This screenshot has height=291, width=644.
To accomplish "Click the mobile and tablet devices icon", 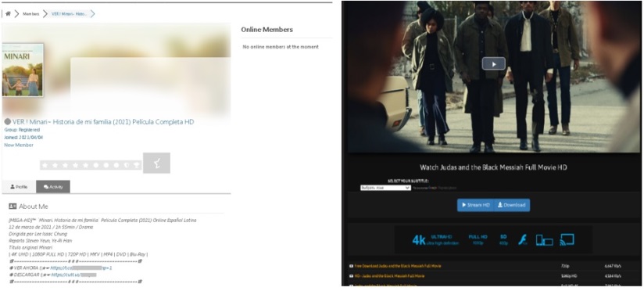I will (544, 240).
